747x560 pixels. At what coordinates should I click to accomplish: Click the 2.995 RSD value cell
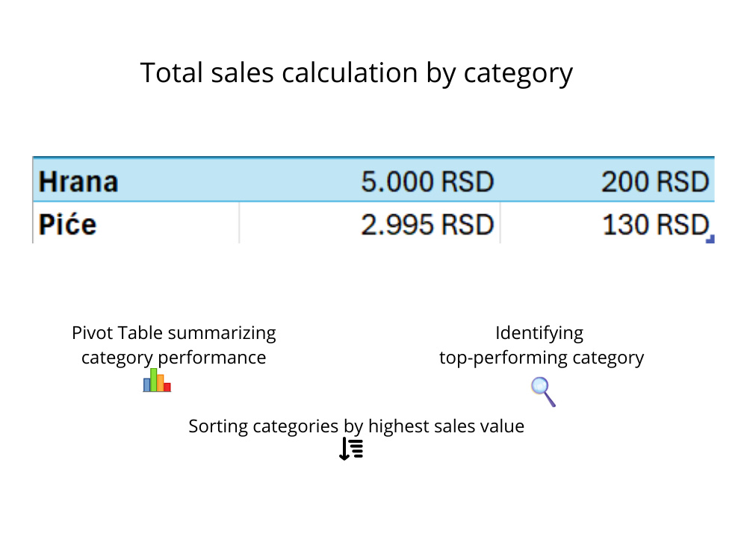coord(370,223)
